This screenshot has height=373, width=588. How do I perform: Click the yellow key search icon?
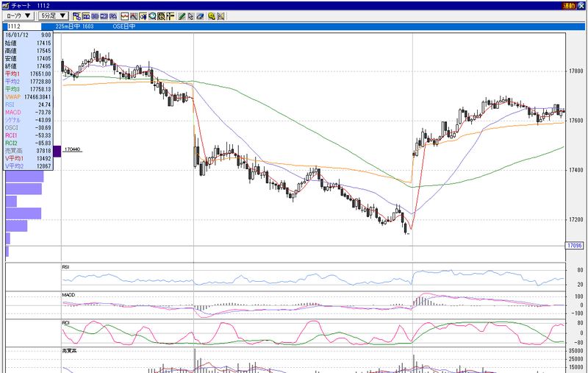[x=212, y=16]
